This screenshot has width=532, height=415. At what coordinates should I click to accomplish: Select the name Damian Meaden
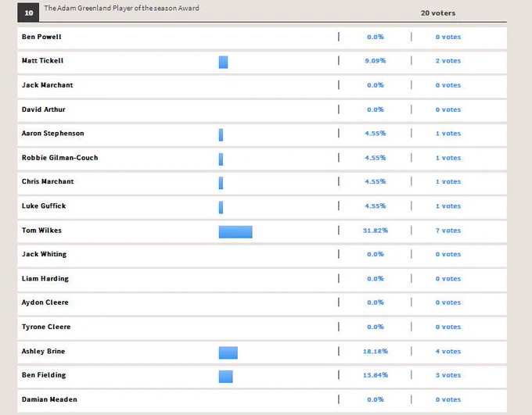pos(49,399)
